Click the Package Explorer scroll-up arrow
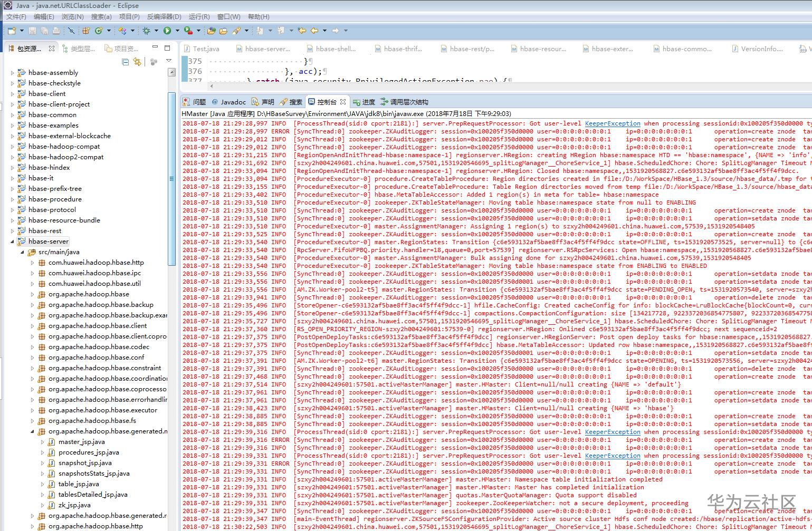The width and height of the screenshot is (812, 531). pyautogui.click(x=171, y=72)
